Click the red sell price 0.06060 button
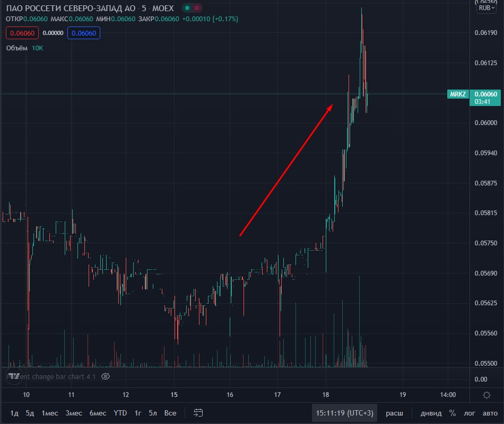The width and height of the screenshot is (504, 424). click(x=22, y=33)
